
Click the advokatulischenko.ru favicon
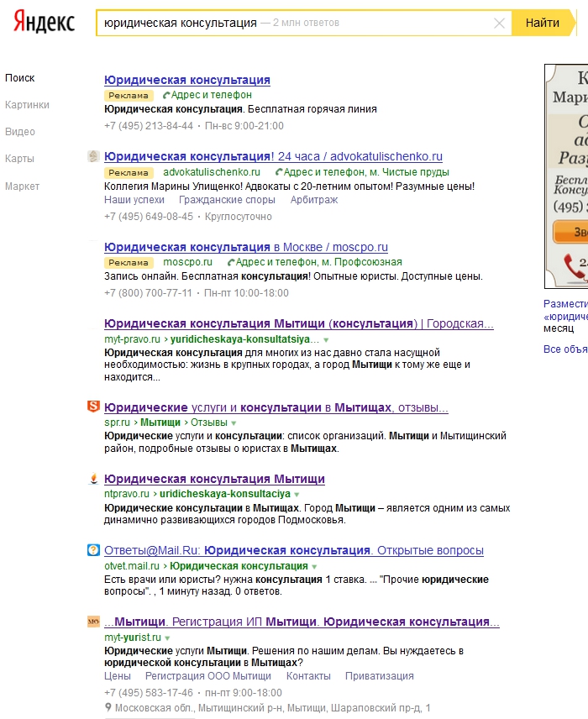93,156
